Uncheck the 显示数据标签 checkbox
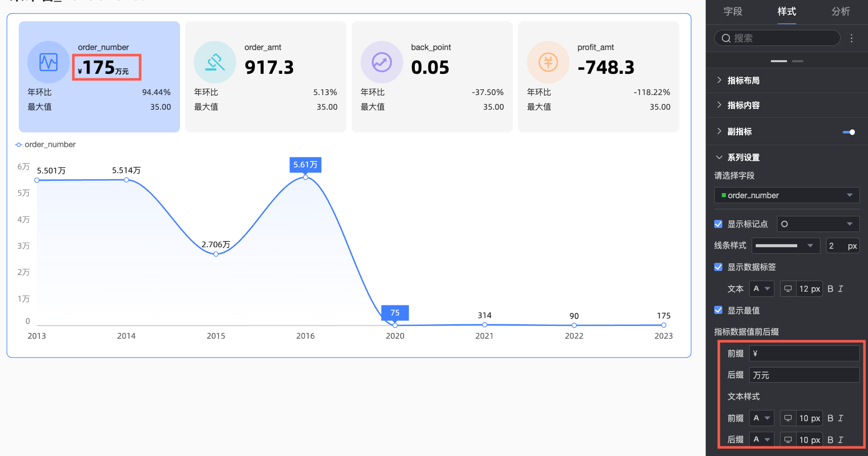This screenshot has width=868, height=456. coord(718,267)
